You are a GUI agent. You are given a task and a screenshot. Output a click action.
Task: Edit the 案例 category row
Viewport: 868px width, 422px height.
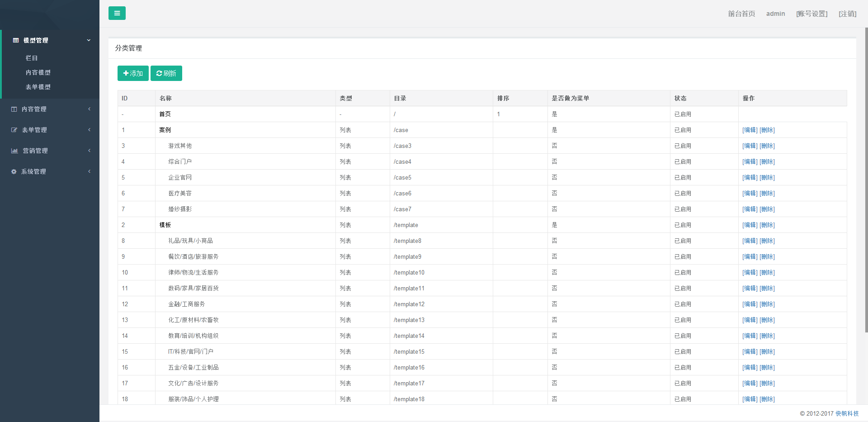[750, 130]
